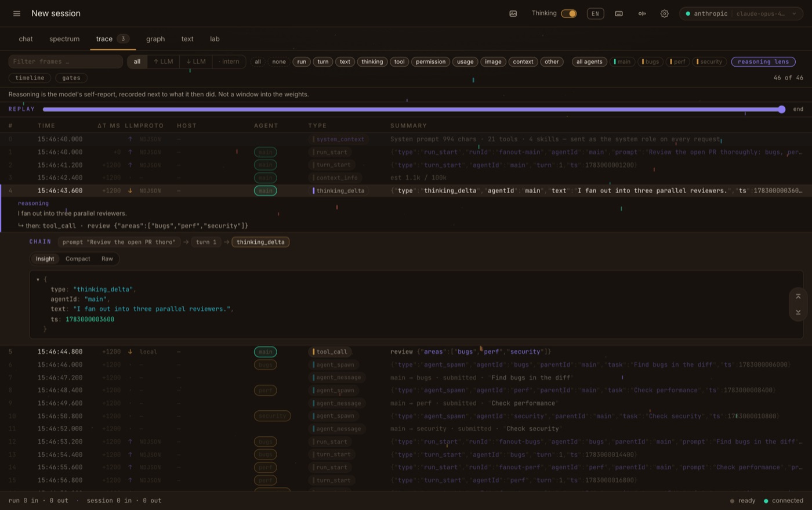Switch detail view to Compact

coord(78,259)
